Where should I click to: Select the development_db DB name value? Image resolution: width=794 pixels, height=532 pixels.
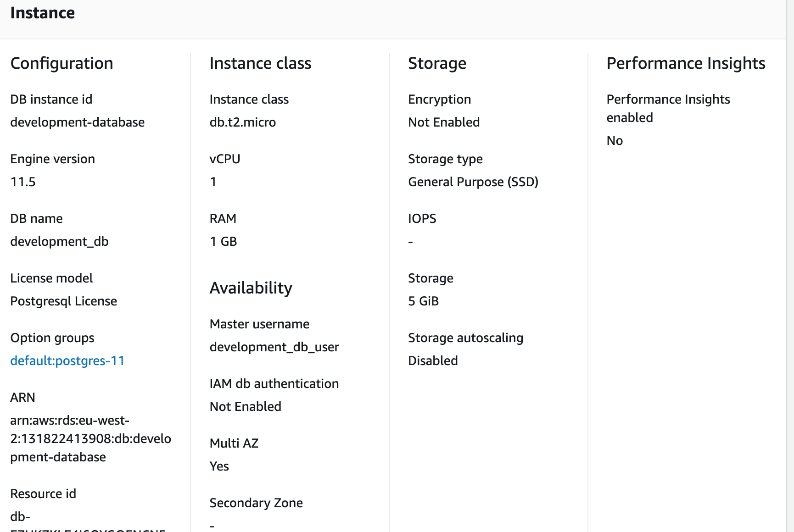(x=60, y=242)
